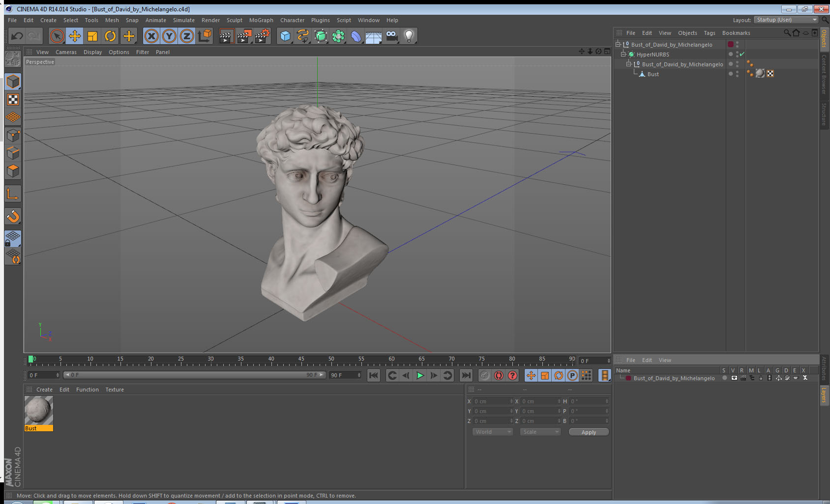
Task: Open the Mesh menu
Action: [x=112, y=20]
